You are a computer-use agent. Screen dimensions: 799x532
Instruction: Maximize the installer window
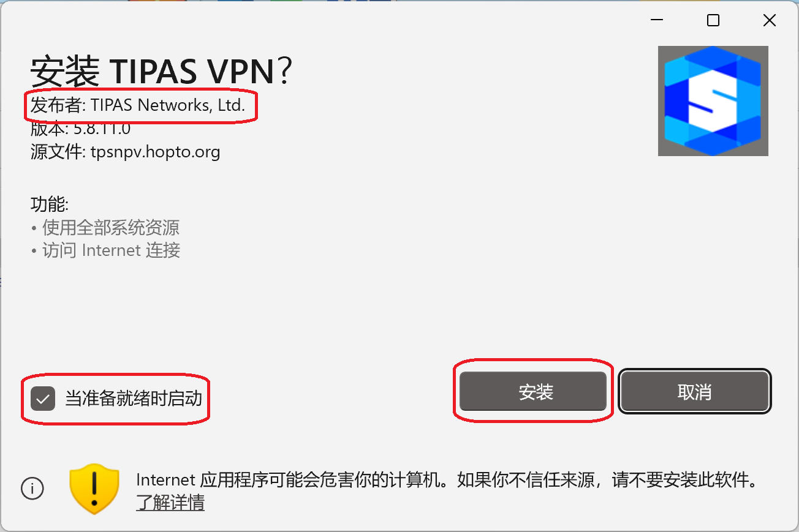click(713, 20)
